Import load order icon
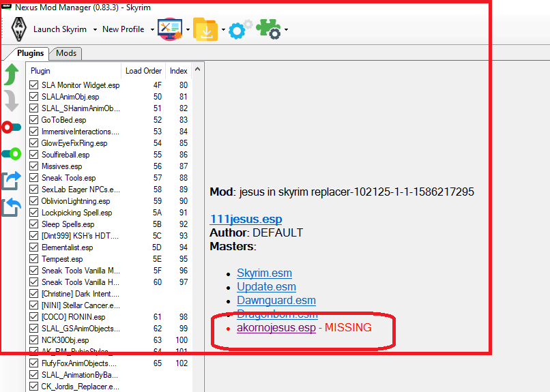550x392 pixels. (11, 207)
